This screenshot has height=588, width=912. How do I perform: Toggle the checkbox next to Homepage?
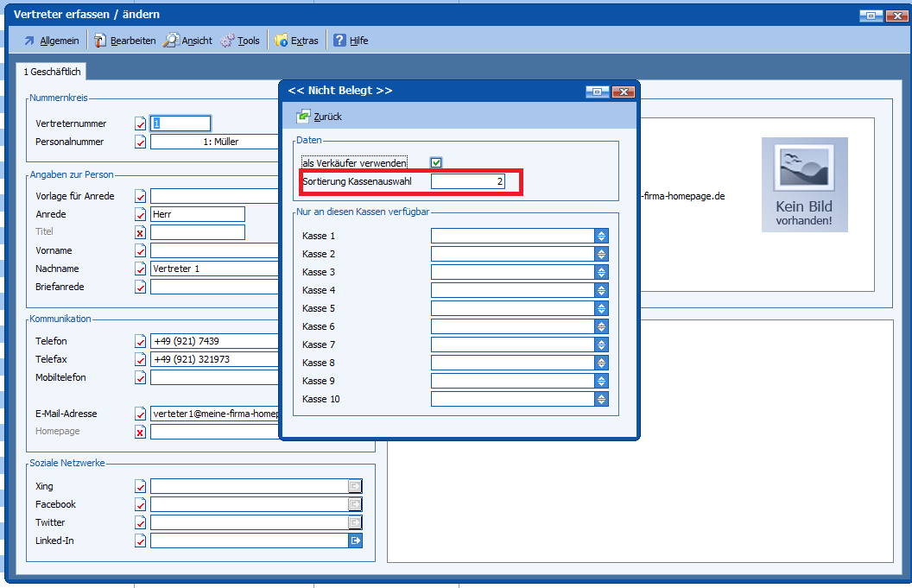pyautogui.click(x=140, y=432)
